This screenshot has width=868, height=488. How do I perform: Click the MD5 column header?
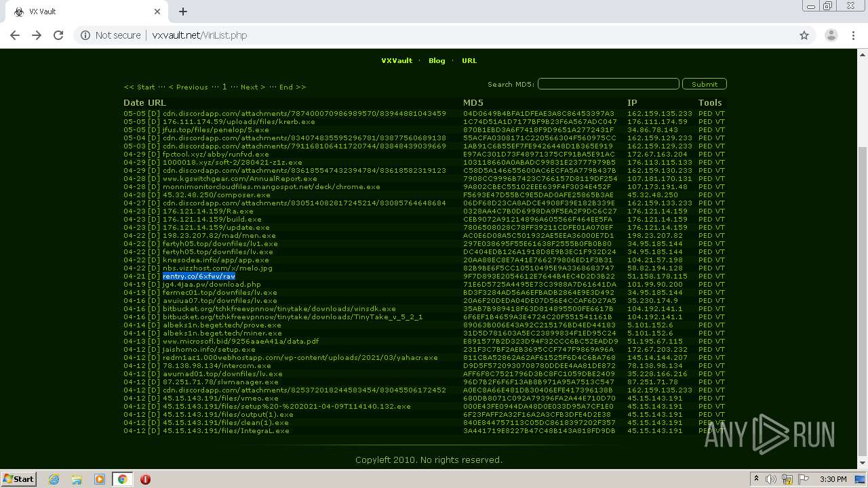pos(473,103)
